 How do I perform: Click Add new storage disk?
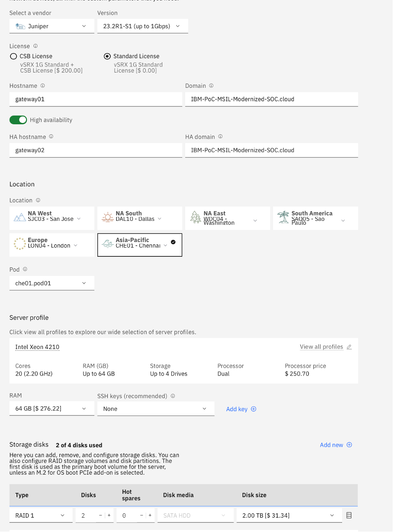point(336,445)
